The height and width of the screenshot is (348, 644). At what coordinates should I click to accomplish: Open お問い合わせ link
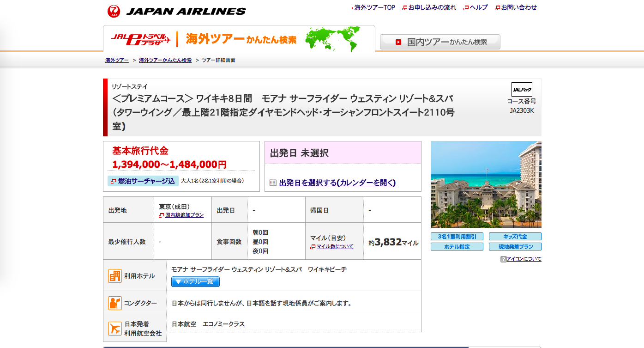(x=519, y=7)
